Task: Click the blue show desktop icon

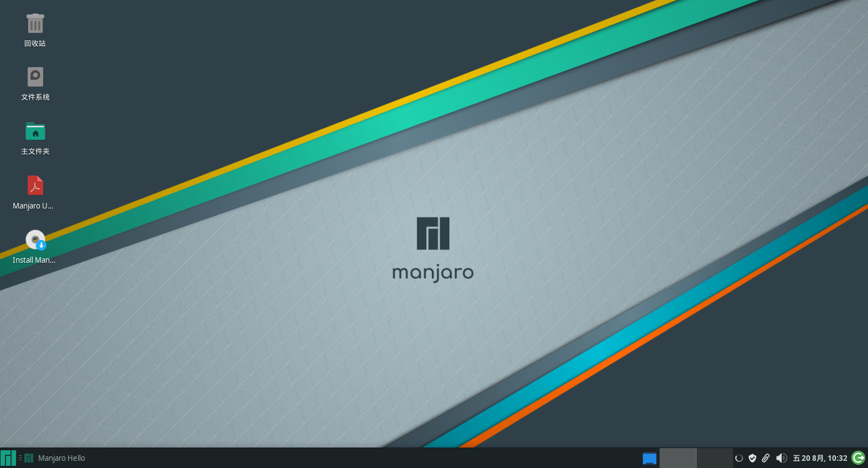Action: tap(650, 458)
